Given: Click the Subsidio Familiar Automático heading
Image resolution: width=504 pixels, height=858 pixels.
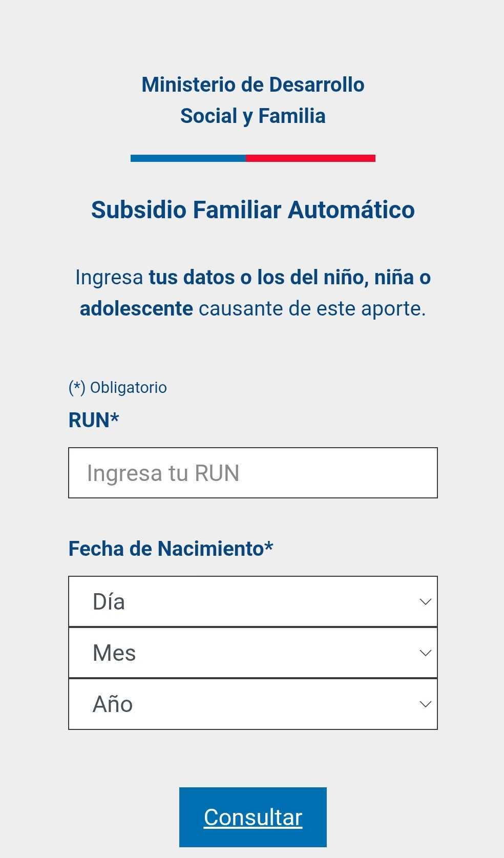Looking at the screenshot, I should tap(252, 209).
